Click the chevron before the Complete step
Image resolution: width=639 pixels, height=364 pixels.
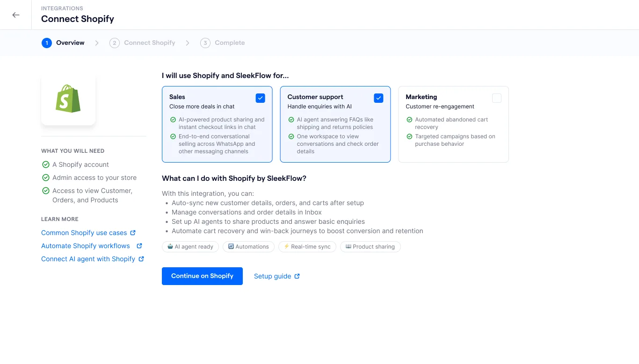(x=187, y=43)
